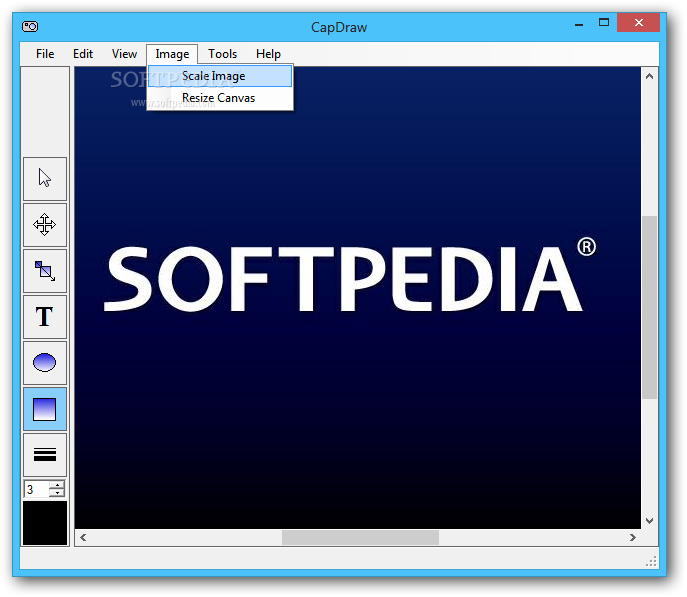Screen dimensions: 687x597
Task: Open the File menu
Action: pyautogui.click(x=45, y=54)
